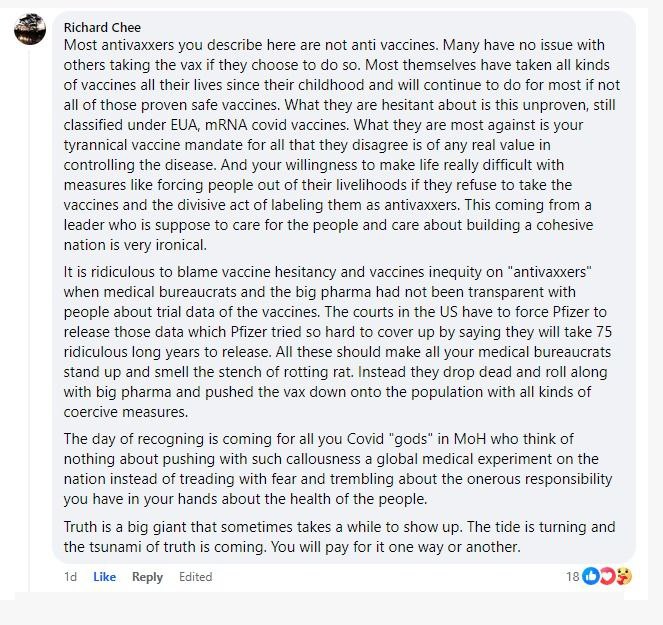Click the paragraph starting 'It is ridiculous'
Screen dimensions: 663x625
tap(338, 342)
